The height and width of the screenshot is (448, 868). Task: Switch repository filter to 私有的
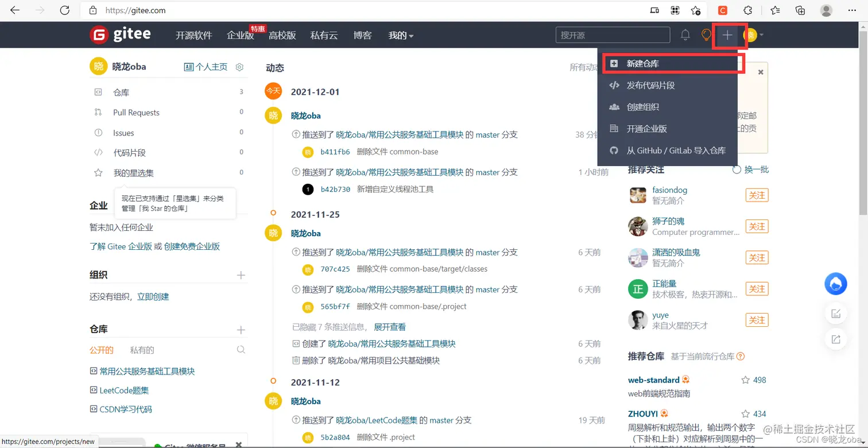point(142,349)
